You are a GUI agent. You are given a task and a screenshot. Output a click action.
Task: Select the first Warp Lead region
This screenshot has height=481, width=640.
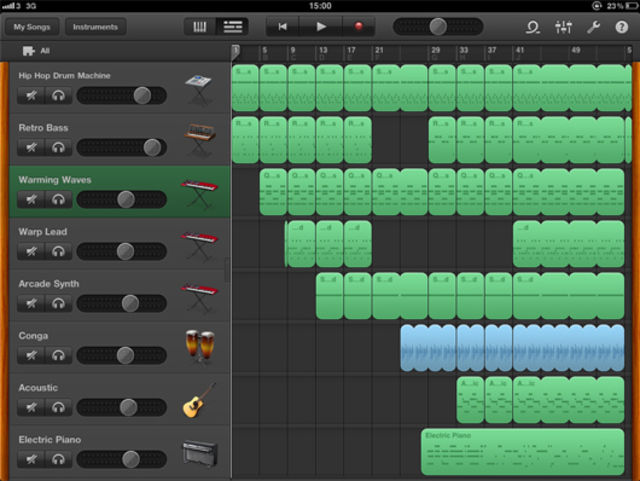[x=300, y=244]
